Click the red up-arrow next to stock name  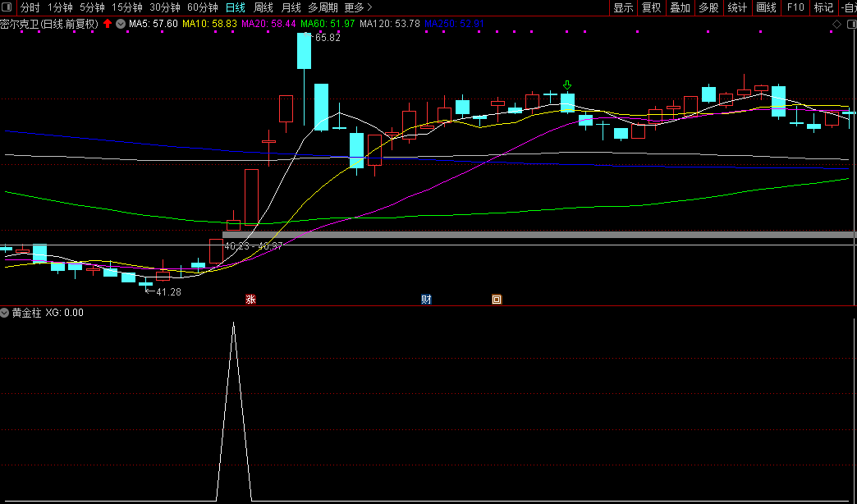click(x=108, y=24)
